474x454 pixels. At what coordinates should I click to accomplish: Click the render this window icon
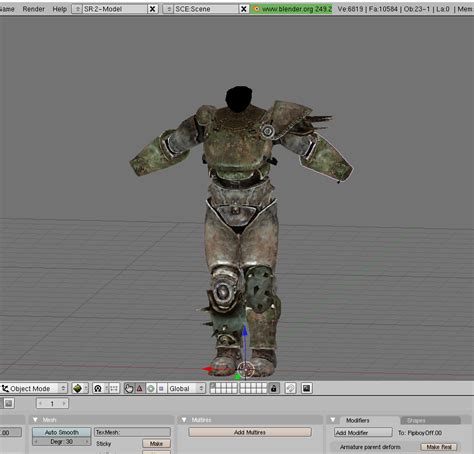(307, 388)
